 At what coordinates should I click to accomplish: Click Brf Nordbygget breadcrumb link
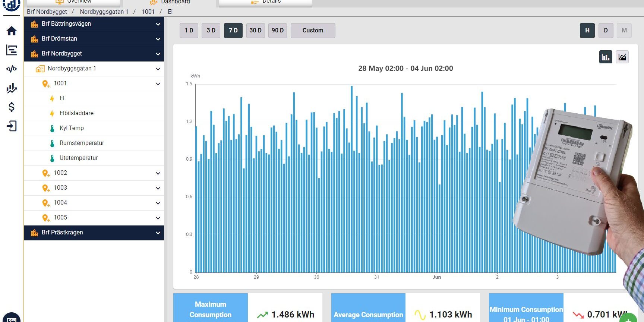(x=47, y=12)
